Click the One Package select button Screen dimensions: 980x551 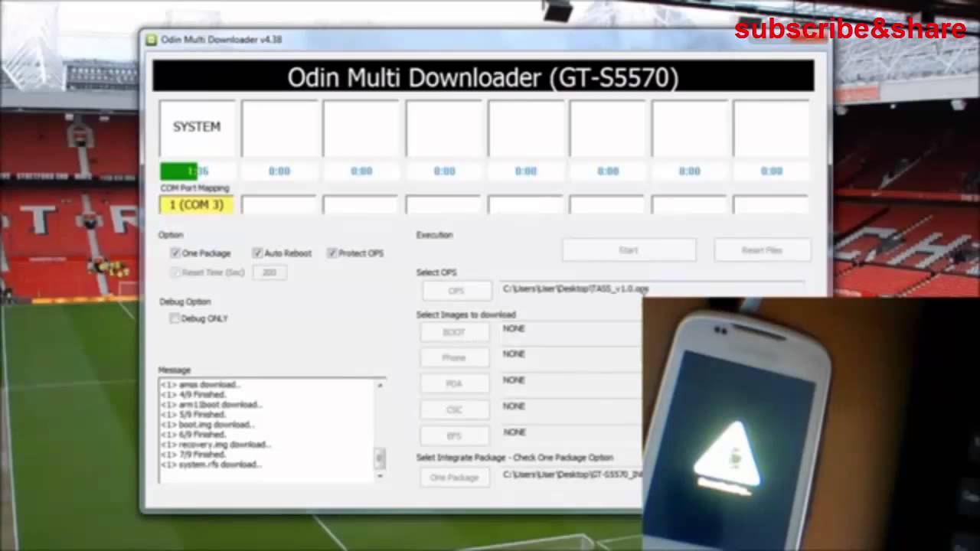click(454, 478)
